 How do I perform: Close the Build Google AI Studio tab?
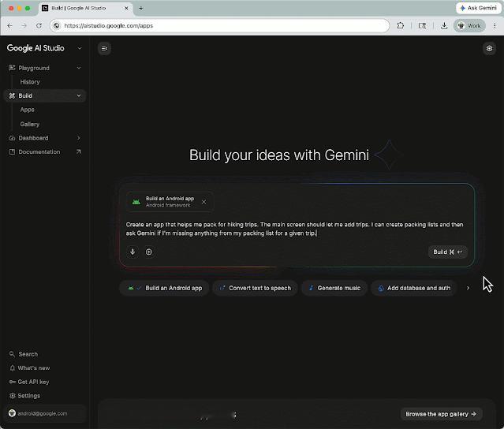coord(126,8)
